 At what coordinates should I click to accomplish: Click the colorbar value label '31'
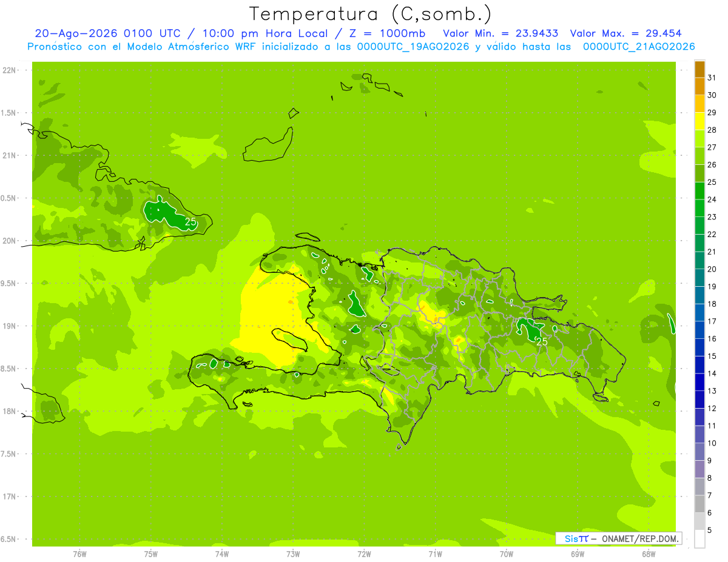tap(712, 78)
